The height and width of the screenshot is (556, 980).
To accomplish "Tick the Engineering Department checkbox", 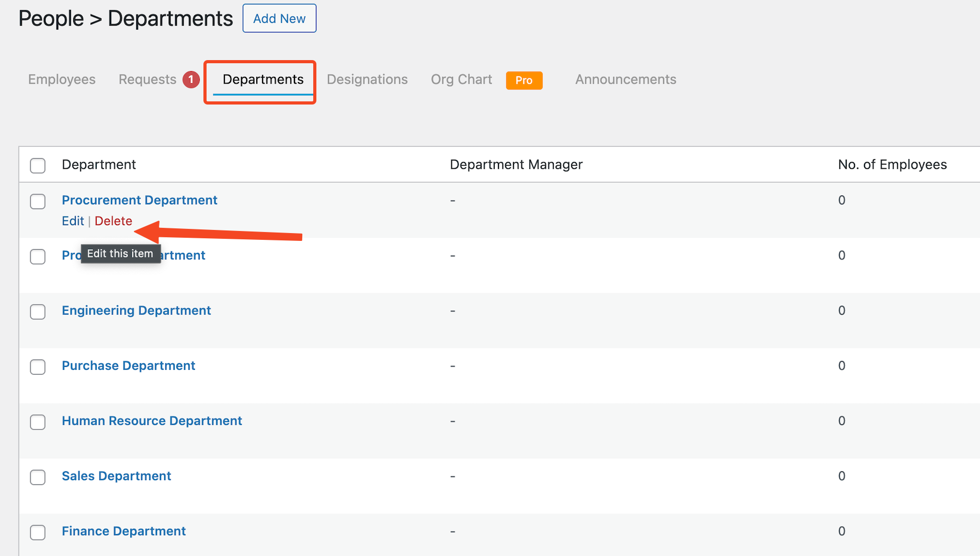I will point(38,311).
